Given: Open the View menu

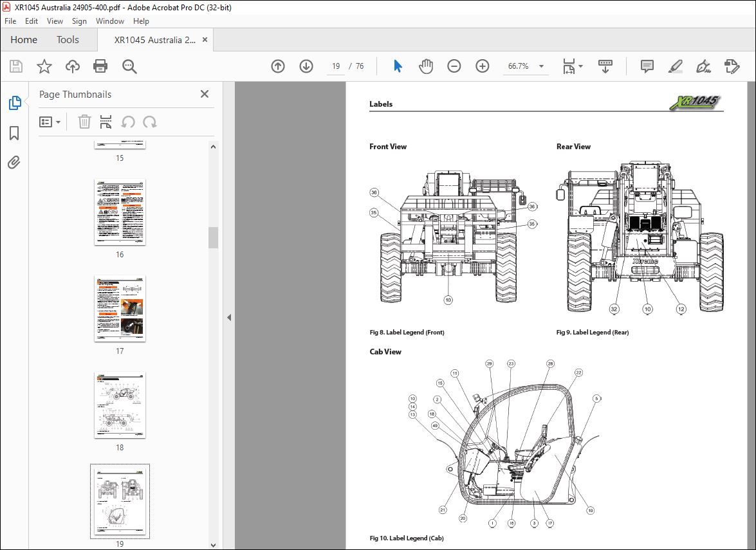Looking at the screenshot, I should click(55, 21).
